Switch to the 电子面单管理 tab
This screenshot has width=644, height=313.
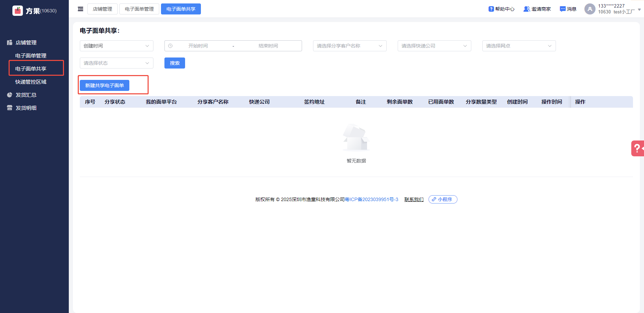(x=139, y=9)
